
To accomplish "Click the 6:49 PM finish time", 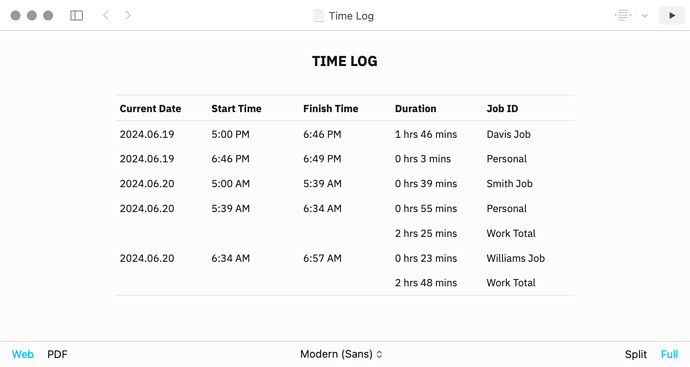I will point(322,159).
